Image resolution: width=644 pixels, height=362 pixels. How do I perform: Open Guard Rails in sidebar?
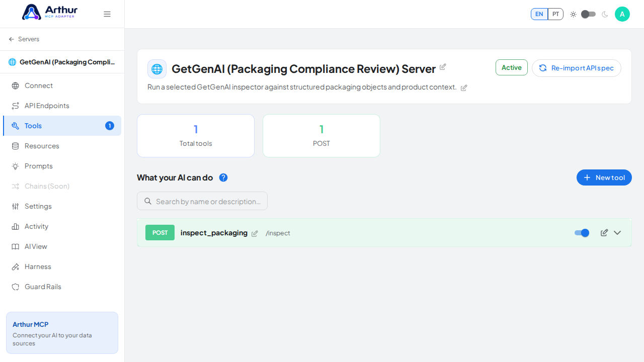tap(62, 287)
